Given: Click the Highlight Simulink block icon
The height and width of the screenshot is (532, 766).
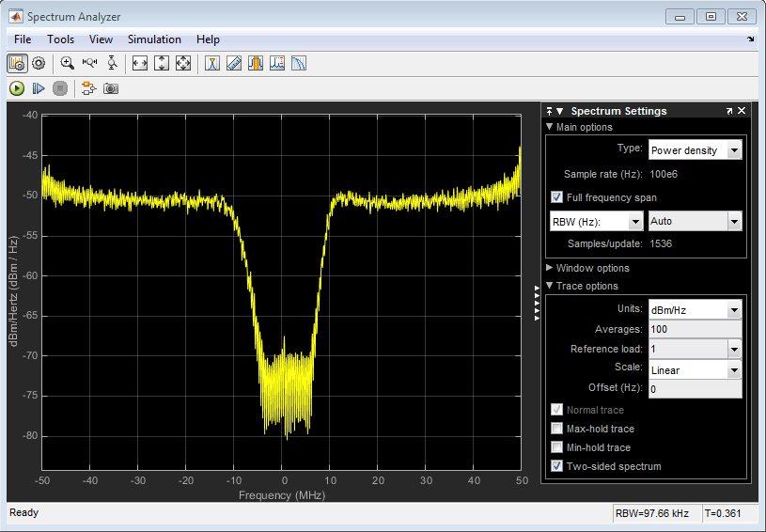Looking at the screenshot, I should 88,88.
